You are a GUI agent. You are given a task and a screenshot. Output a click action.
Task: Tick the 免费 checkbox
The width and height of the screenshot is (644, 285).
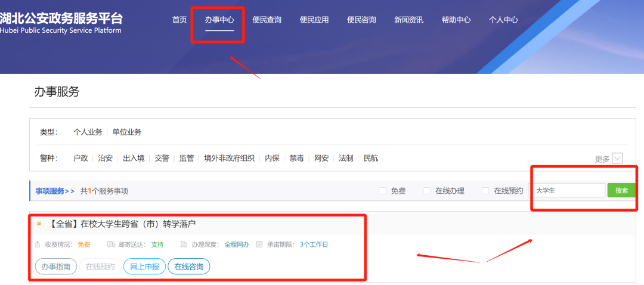click(x=382, y=191)
